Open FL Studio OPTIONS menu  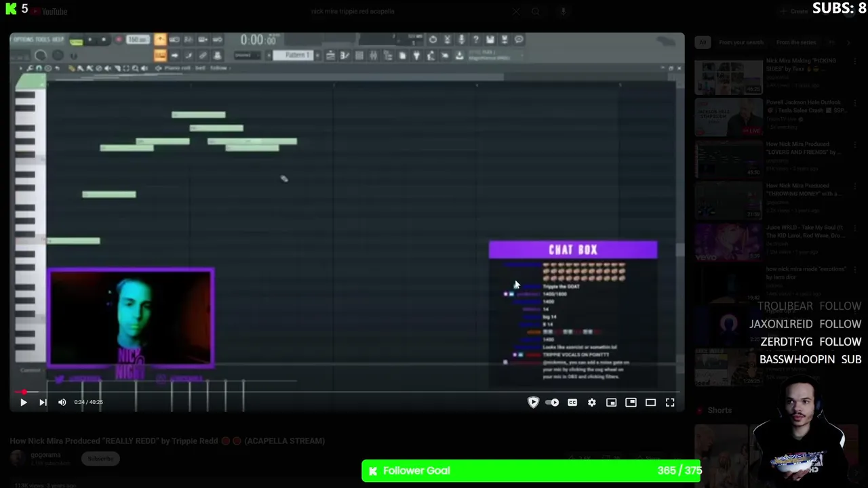coord(23,39)
